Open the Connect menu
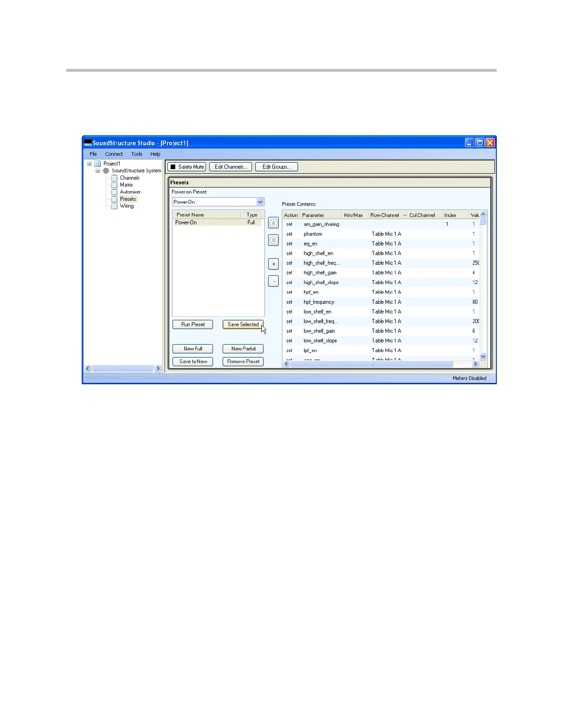 pyautogui.click(x=114, y=154)
